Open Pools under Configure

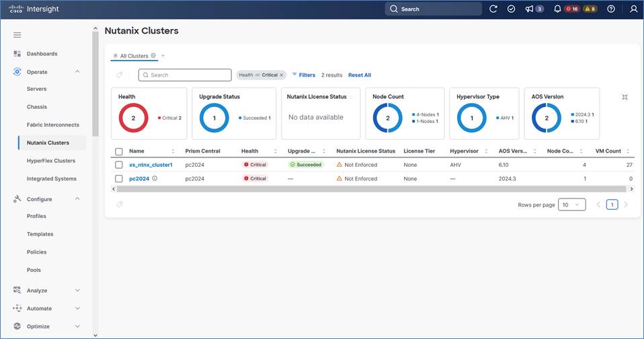(x=34, y=270)
